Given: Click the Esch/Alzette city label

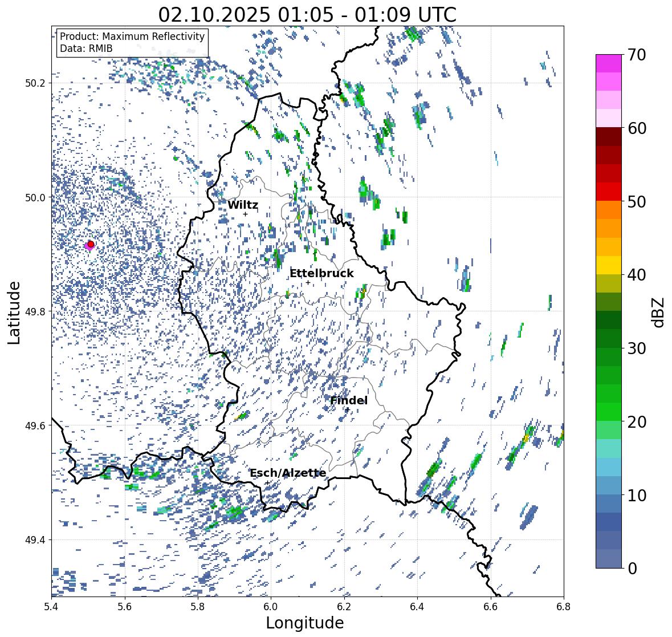Looking at the screenshot, I should pos(288,473).
